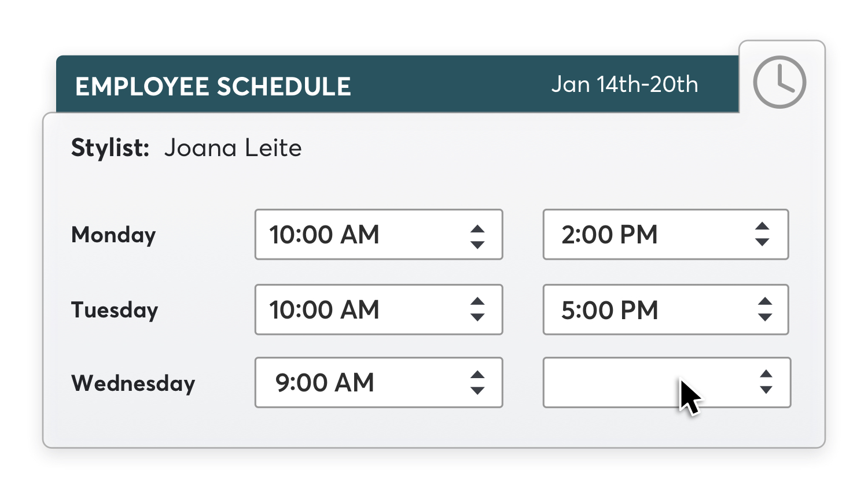Decrease Tuesday start time with down arrow
This screenshot has width=868, height=488.
(477, 317)
